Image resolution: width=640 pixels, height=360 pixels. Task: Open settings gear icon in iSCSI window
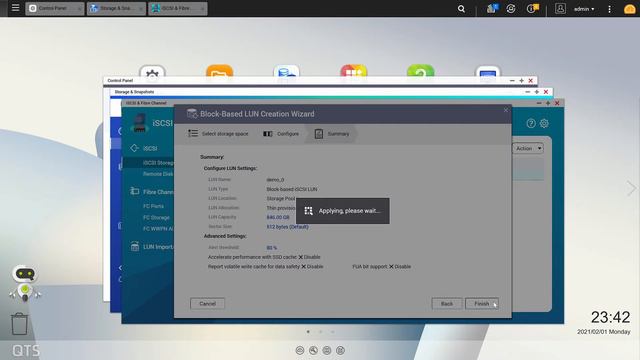544,123
